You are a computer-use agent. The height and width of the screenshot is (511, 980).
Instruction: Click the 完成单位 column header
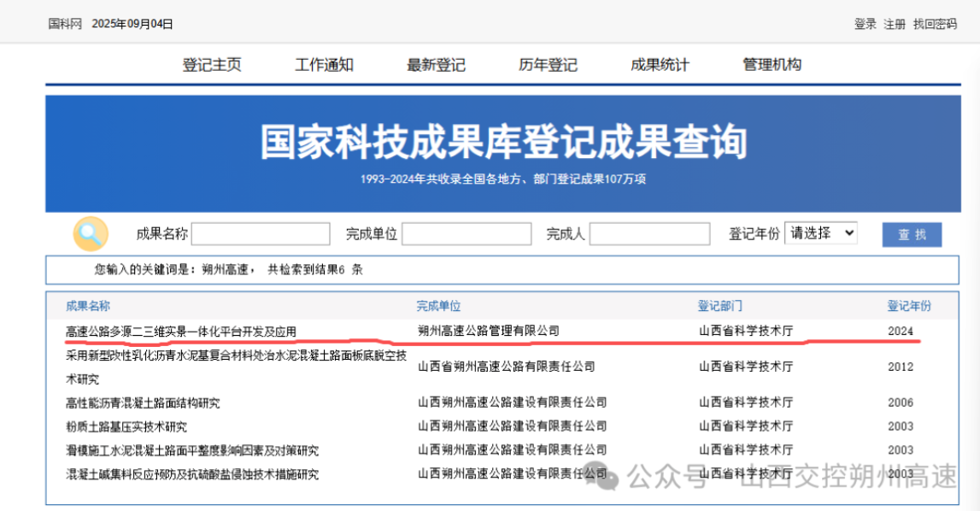[439, 306]
